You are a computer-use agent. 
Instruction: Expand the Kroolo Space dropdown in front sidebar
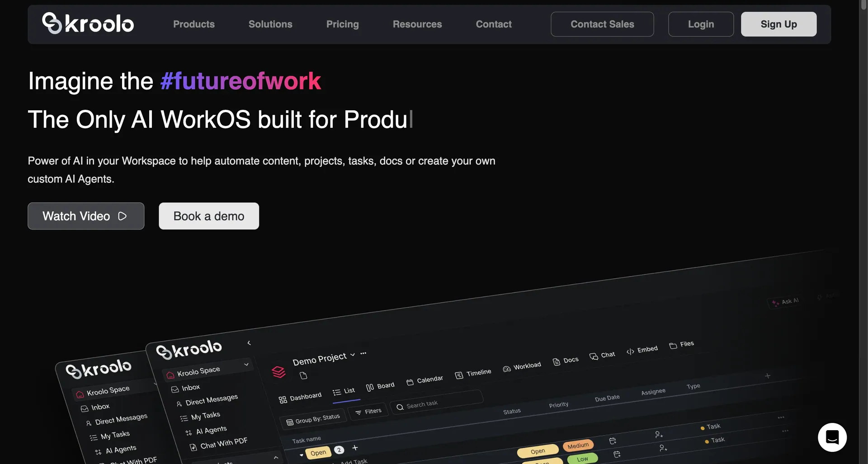coord(246,364)
